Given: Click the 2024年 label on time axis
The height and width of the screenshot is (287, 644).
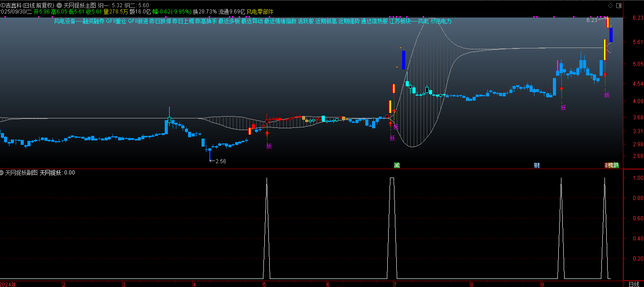Looking at the screenshot, I should point(8,284).
